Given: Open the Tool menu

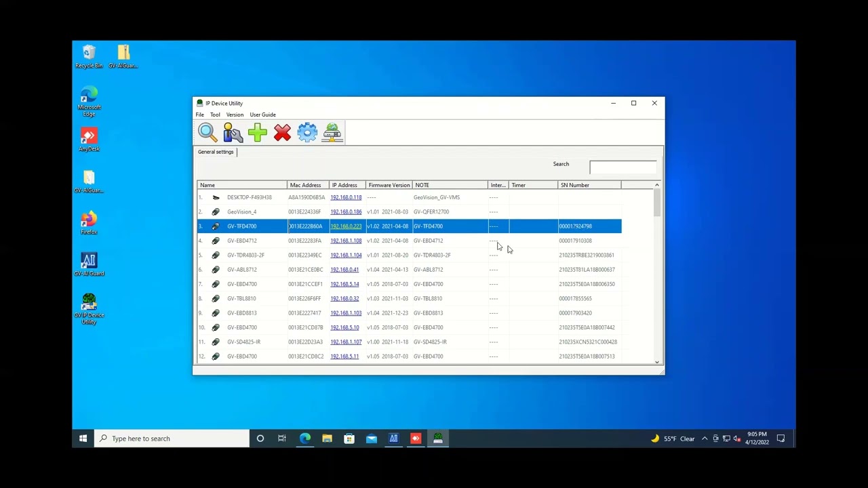Looking at the screenshot, I should tap(215, 115).
